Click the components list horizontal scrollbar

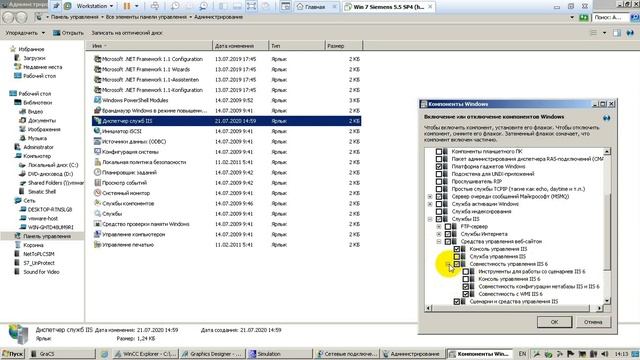514,308
